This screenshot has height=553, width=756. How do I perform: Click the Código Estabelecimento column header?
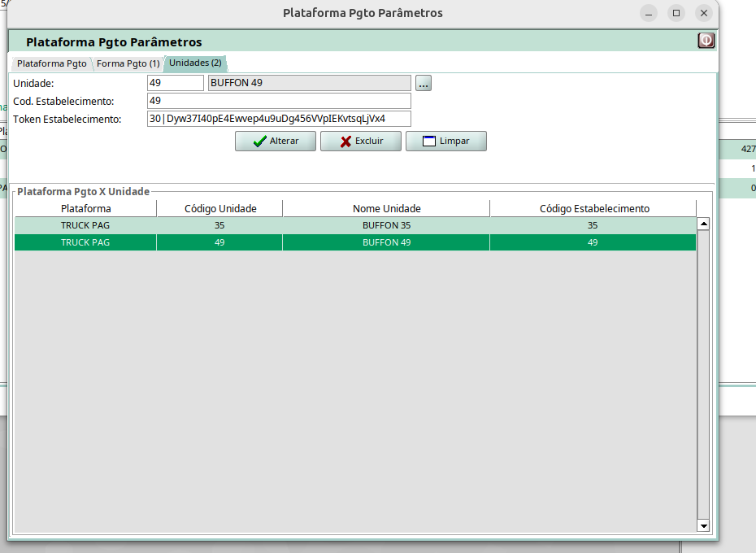[593, 208]
